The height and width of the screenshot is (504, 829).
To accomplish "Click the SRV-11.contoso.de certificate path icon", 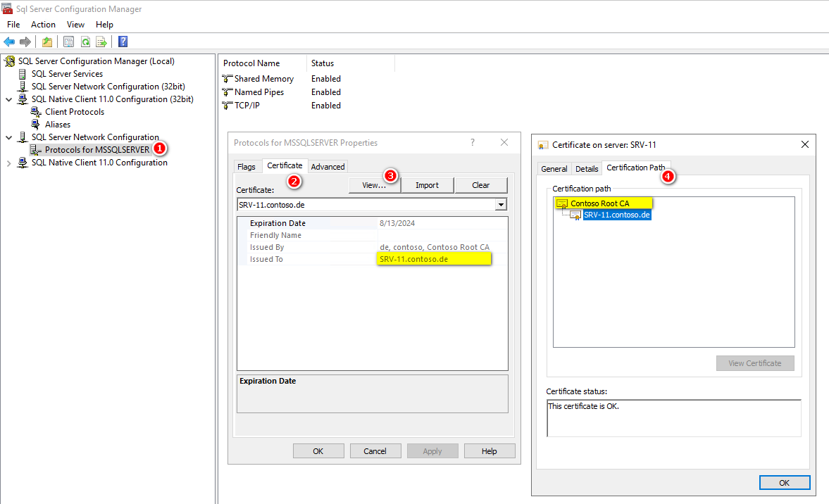I will 575,215.
